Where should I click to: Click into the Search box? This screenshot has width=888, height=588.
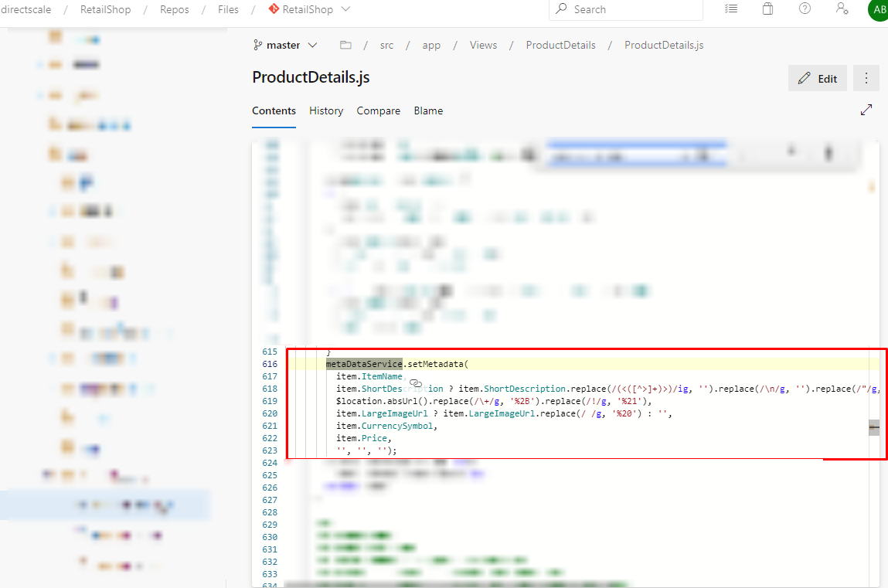[x=626, y=9]
